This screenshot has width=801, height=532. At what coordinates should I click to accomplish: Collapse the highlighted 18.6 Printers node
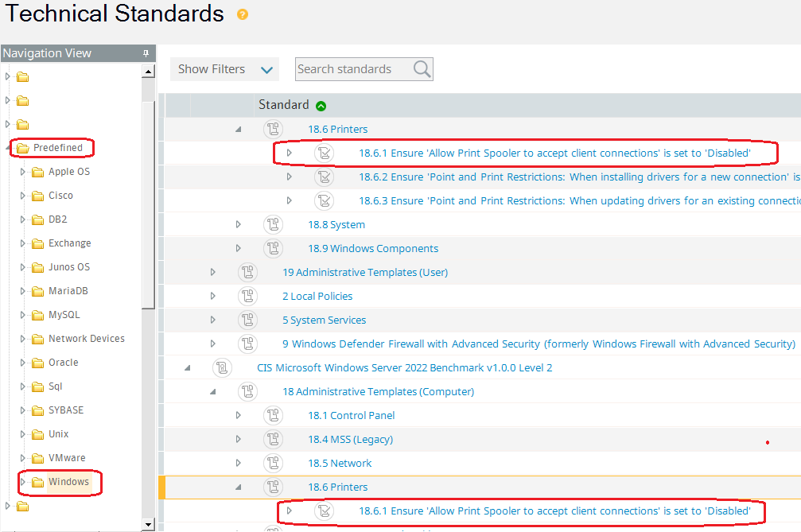[x=238, y=487]
